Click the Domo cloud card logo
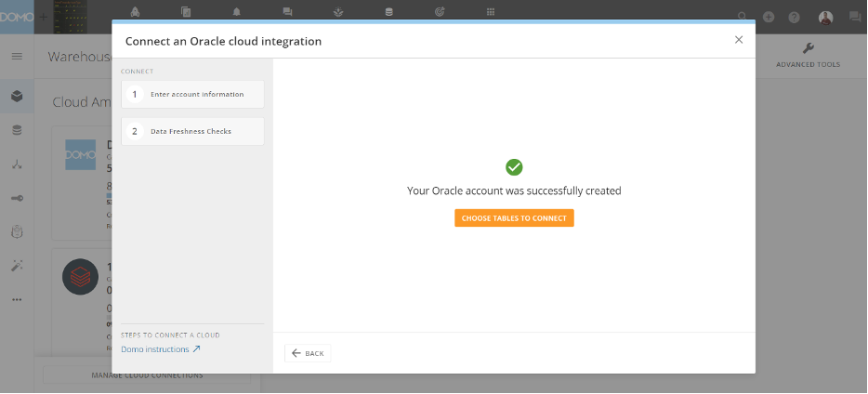The image size is (868, 394). coord(80,154)
